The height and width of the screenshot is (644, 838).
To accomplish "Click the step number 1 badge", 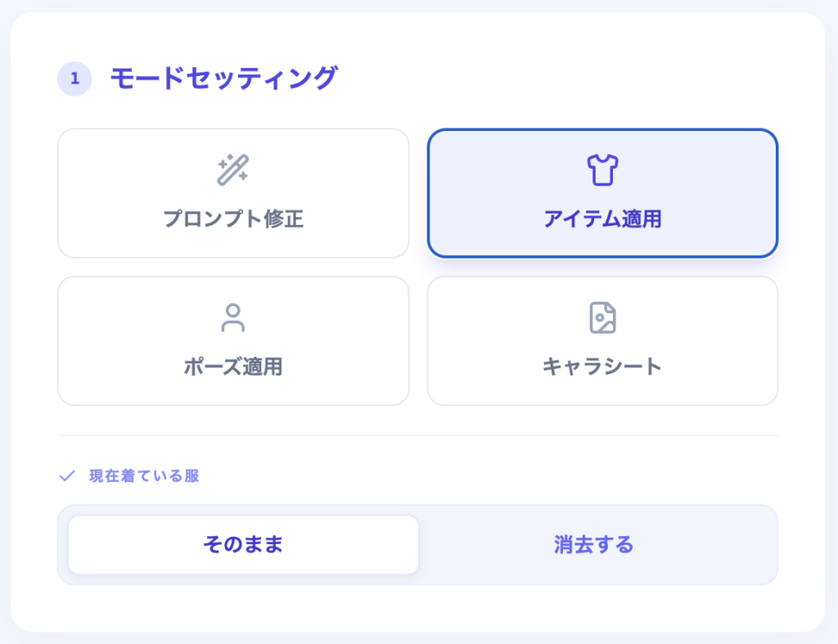I will [x=74, y=79].
